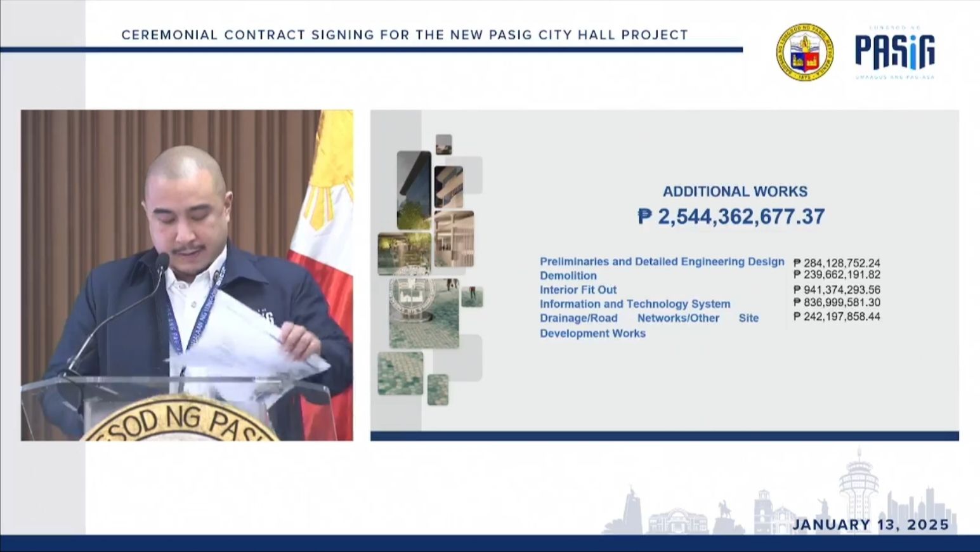Click the ADDITIONAL WORKS heading

[735, 192]
